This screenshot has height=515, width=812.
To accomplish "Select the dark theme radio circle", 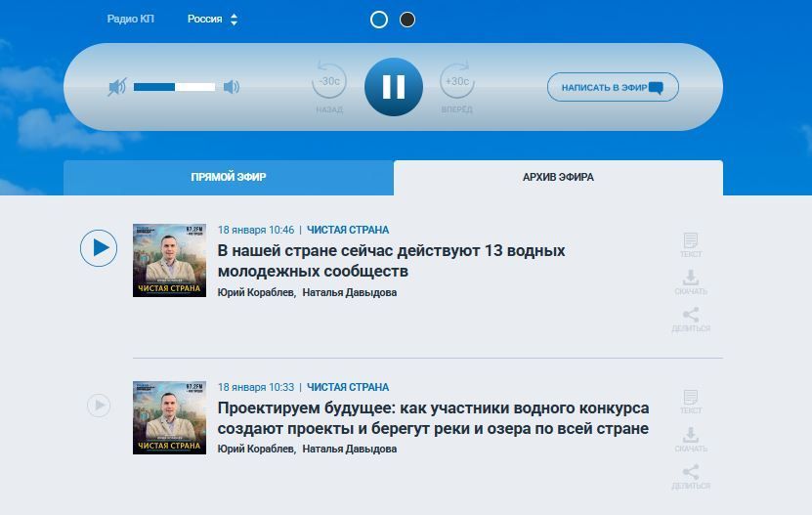I will point(407,20).
